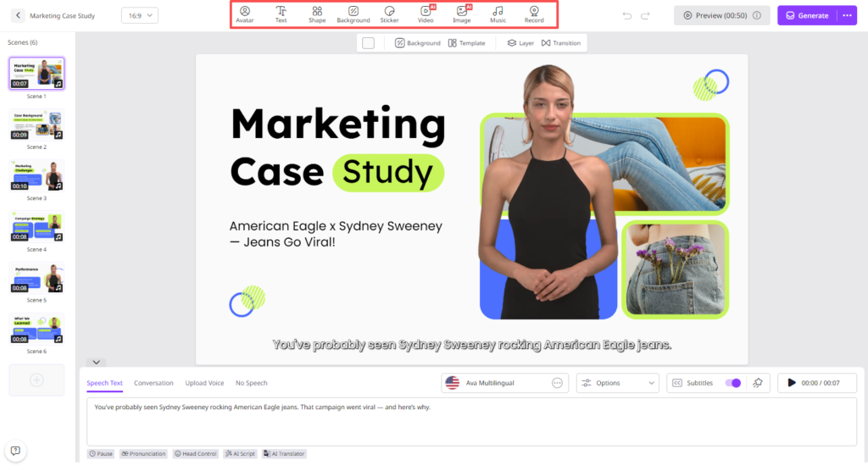Click the music note on Scene 3 thumbnail

click(x=58, y=186)
